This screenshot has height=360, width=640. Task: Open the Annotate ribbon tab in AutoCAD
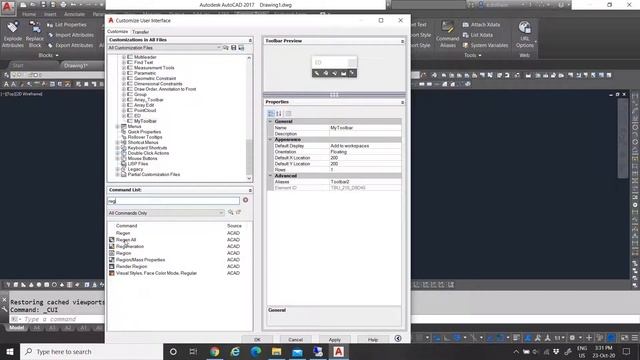point(74,14)
